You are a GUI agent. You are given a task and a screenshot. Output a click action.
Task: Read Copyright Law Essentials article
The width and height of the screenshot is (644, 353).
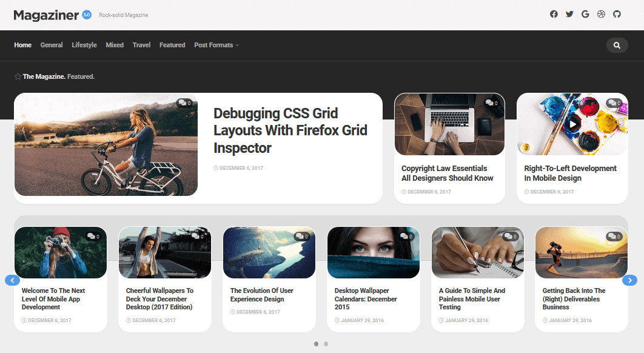coord(447,173)
